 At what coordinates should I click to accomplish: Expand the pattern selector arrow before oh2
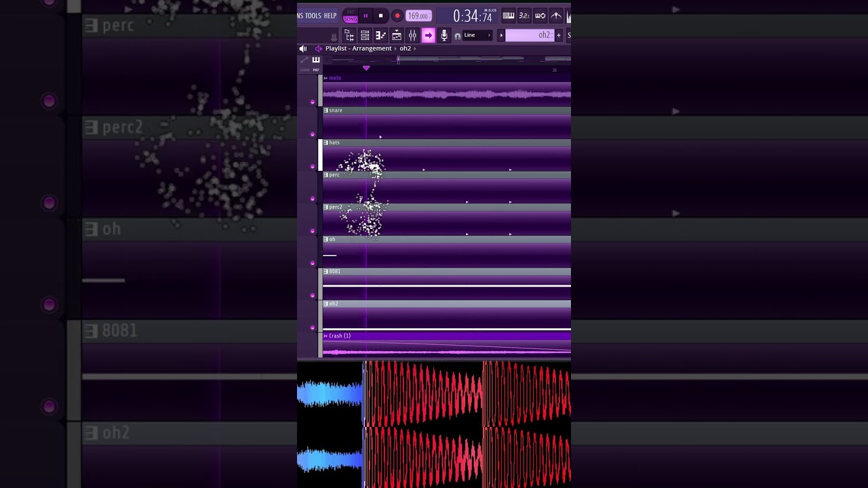coord(502,35)
